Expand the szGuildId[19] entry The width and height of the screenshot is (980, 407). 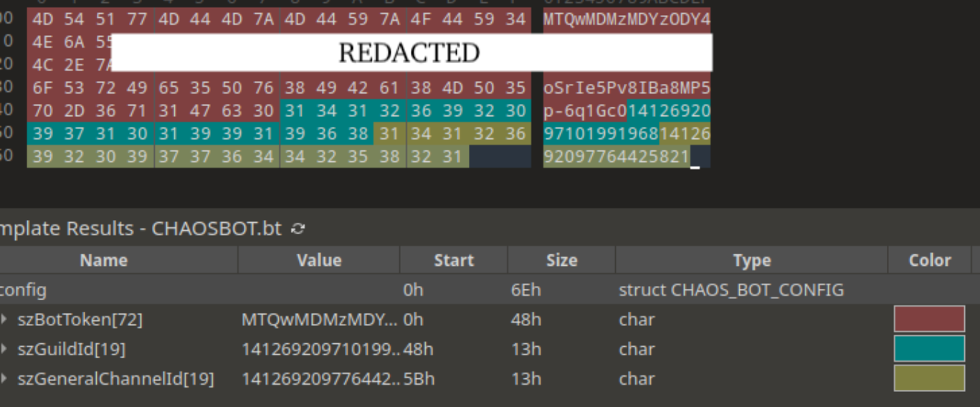pyautogui.click(x=5, y=350)
